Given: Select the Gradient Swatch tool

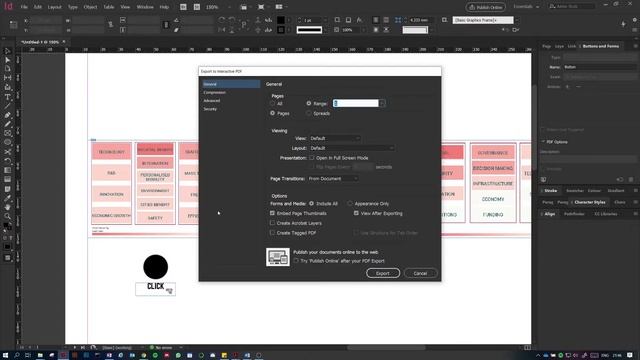Looking at the screenshot, I should (x=7, y=170).
